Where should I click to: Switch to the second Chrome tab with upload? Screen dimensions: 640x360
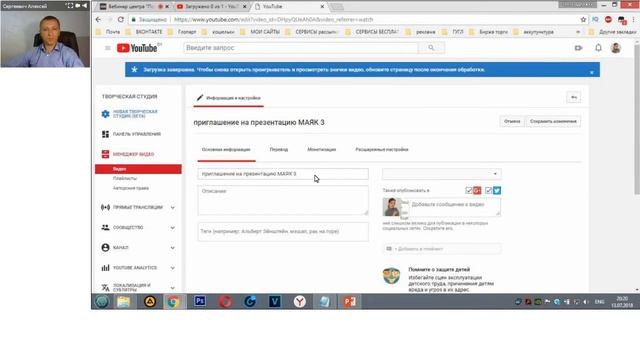click(211, 7)
